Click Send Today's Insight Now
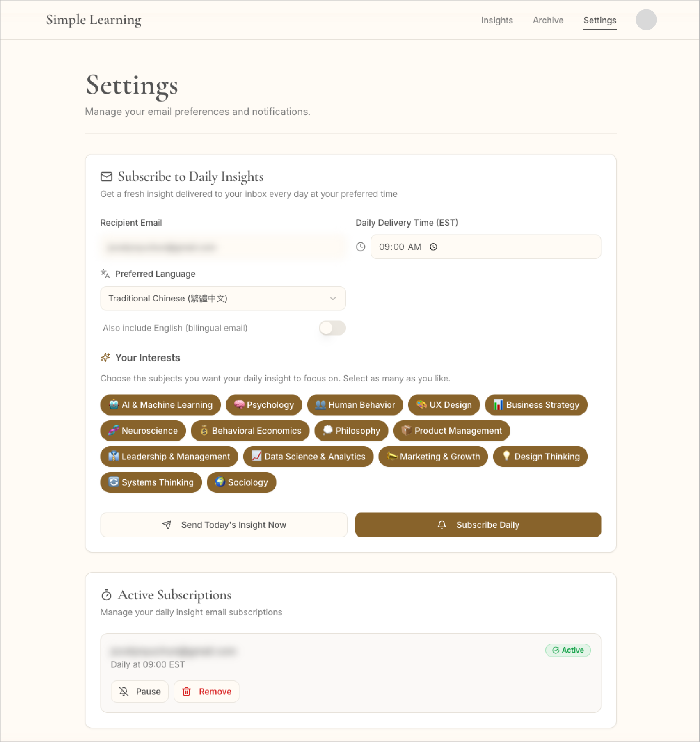 pos(224,525)
